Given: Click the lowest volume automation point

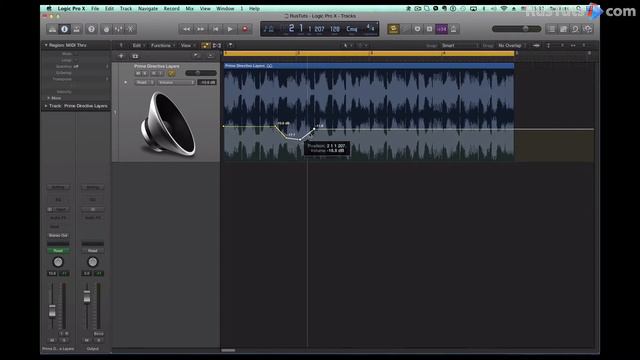Looking at the screenshot, I should coord(300,140).
